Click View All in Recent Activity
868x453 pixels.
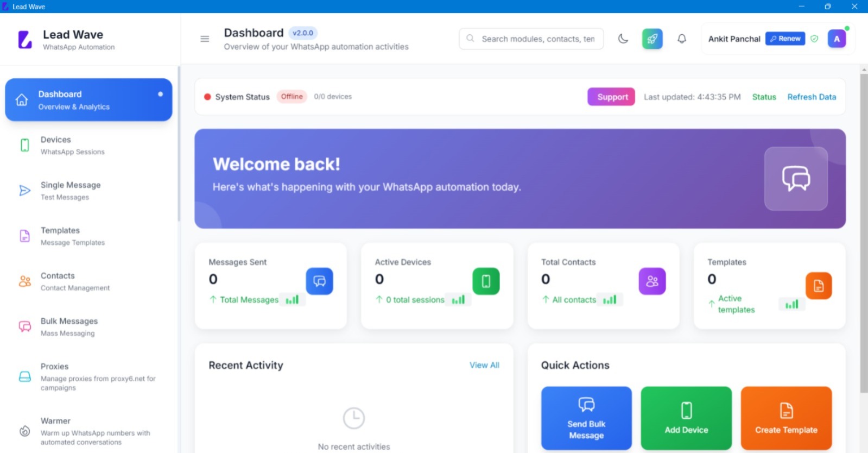pyautogui.click(x=484, y=365)
